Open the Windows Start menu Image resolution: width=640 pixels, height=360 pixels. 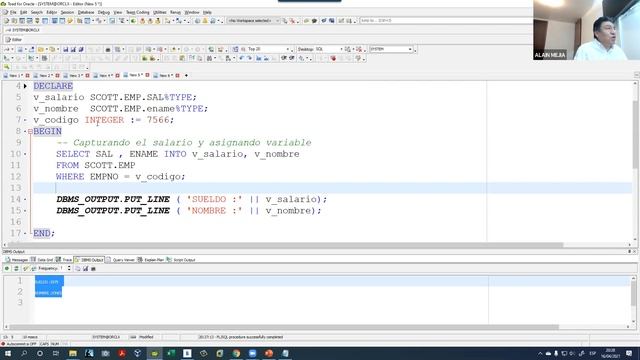[x=8, y=353]
